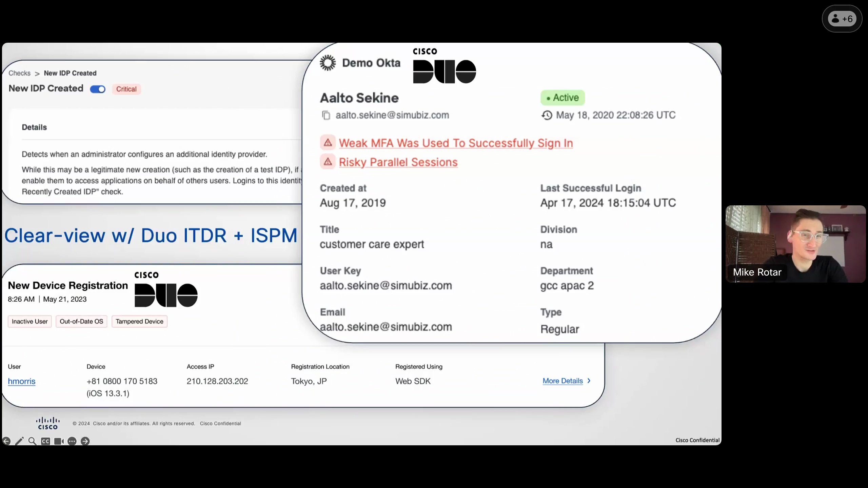This screenshot has width=868, height=488.
Task: Click the Inactive User tag
Action: pyautogui.click(x=29, y=321)
